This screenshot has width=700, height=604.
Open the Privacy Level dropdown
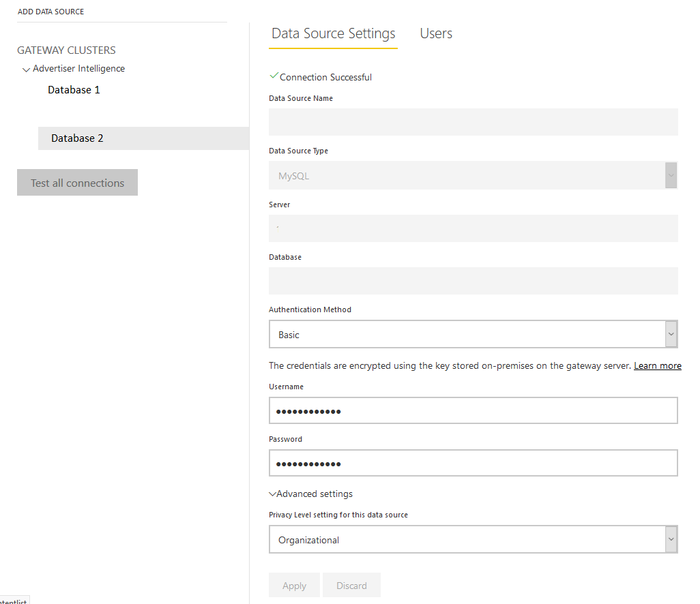(x=473, y=539)
